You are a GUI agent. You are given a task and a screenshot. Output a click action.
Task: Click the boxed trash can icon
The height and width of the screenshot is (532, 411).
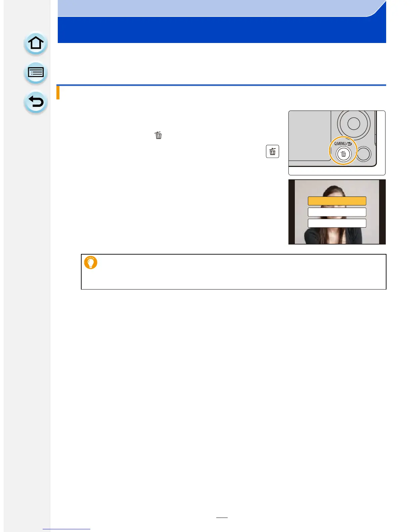272,151
